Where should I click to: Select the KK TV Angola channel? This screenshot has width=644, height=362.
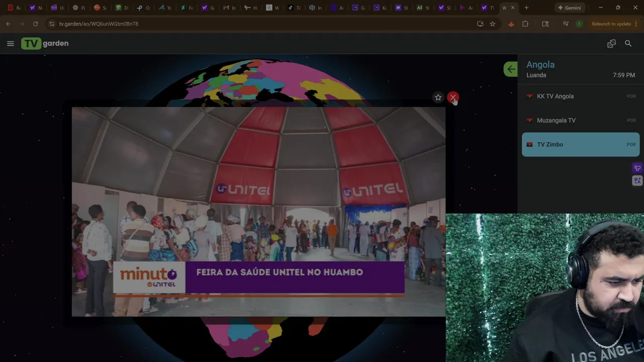(x=581, y=96)
